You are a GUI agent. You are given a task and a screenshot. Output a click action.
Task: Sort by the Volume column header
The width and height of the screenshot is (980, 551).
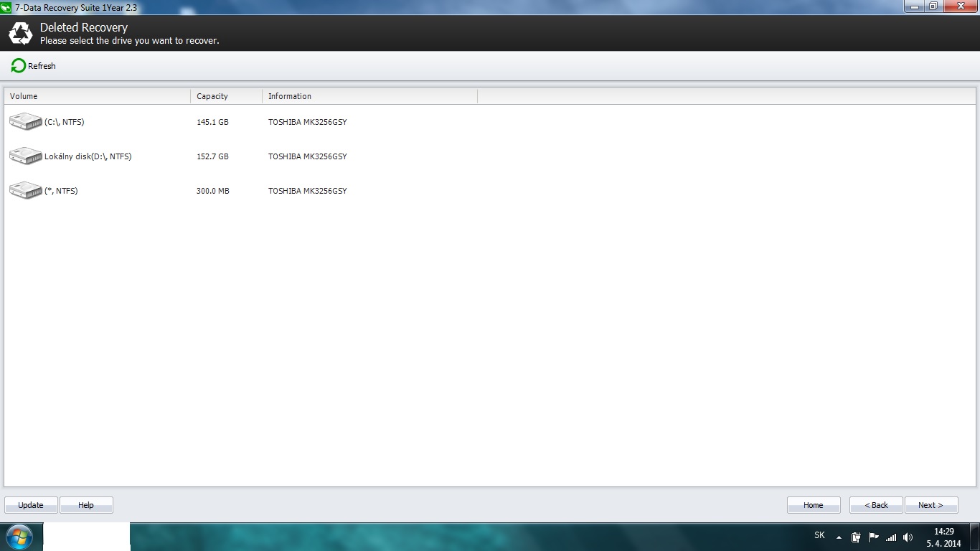click(x=98, y=96)
